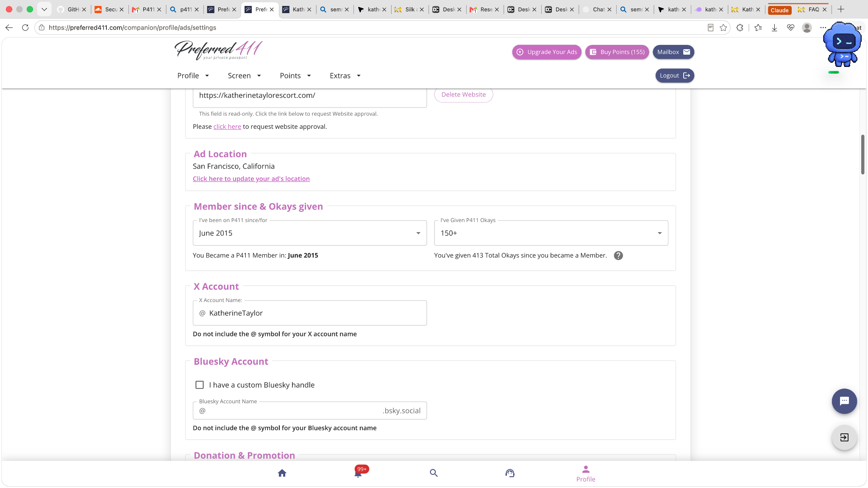The height and width of the screenshot is (488, 868).
Task: Open the Profile icon in bottom navigation
Action: [x=586, y=474]
